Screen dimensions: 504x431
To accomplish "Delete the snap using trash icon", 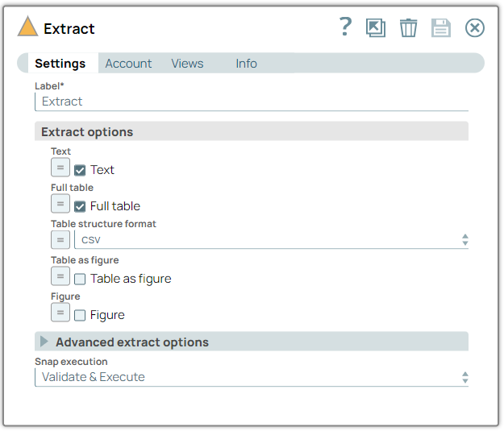I will tap(408, 27).
